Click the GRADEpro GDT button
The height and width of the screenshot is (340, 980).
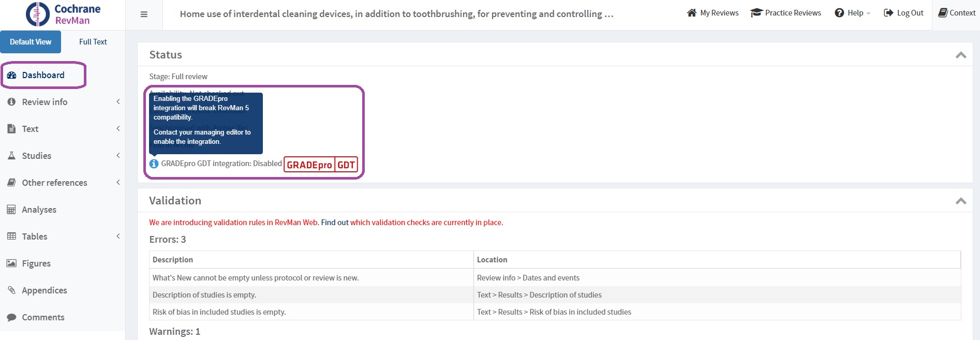point(320,165)
